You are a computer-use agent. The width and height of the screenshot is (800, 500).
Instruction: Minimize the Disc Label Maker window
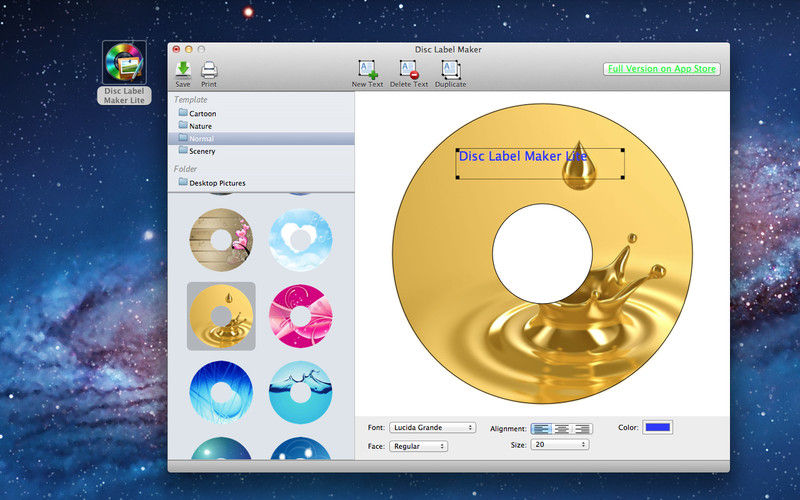click(x=189, y=49)
